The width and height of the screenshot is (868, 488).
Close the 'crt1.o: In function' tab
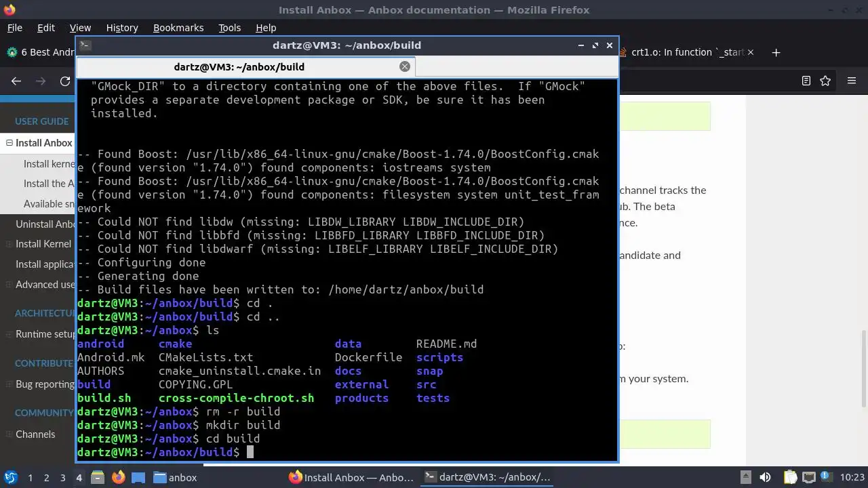tap(750, 52)
